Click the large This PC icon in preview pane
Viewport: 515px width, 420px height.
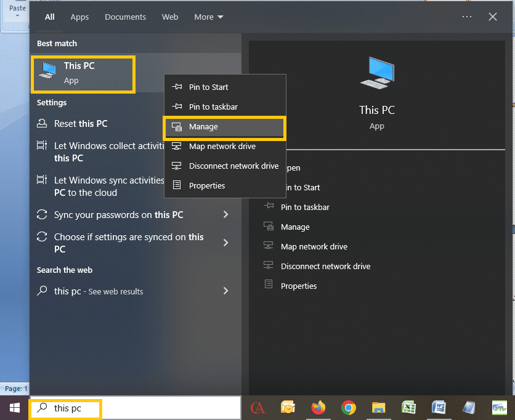click(377, 73)
